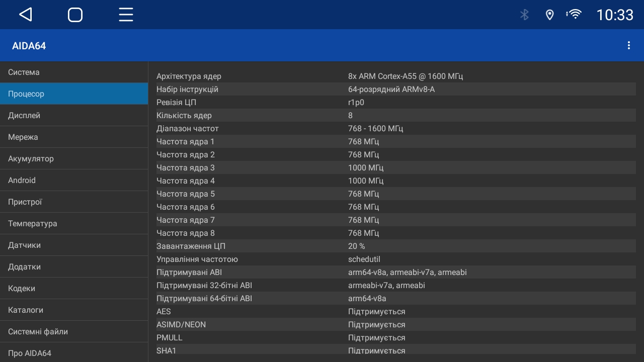Select the Частота ядра 7 row
Image resolution: width=644 pixels, height=362 pixels.
(x=396, y=220)
